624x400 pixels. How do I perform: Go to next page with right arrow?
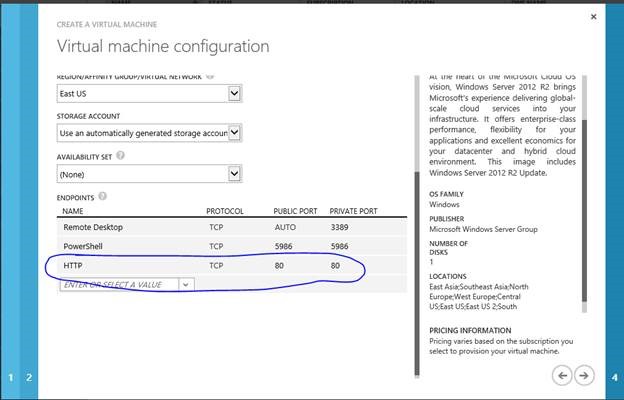pyautogui.click(x=585, y=374)
